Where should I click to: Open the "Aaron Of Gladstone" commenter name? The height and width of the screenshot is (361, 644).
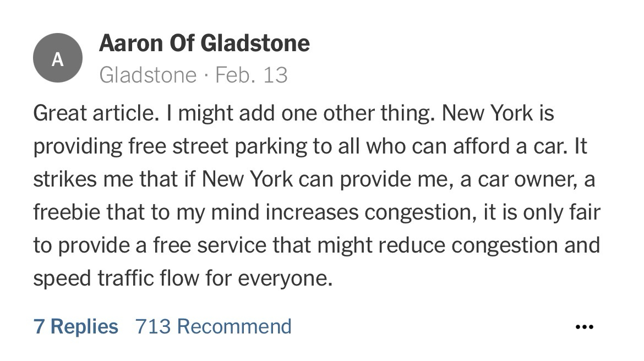pyautogui.click(x=204, y=43)
